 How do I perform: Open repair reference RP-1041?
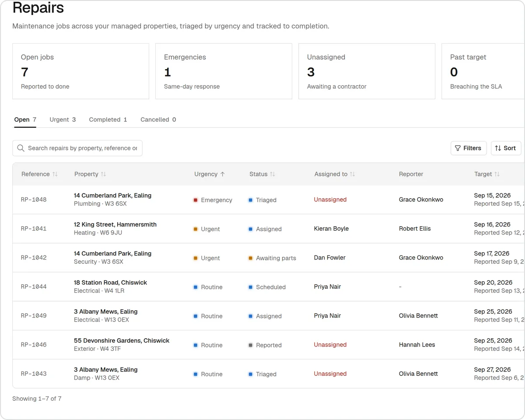click(34, 228)
